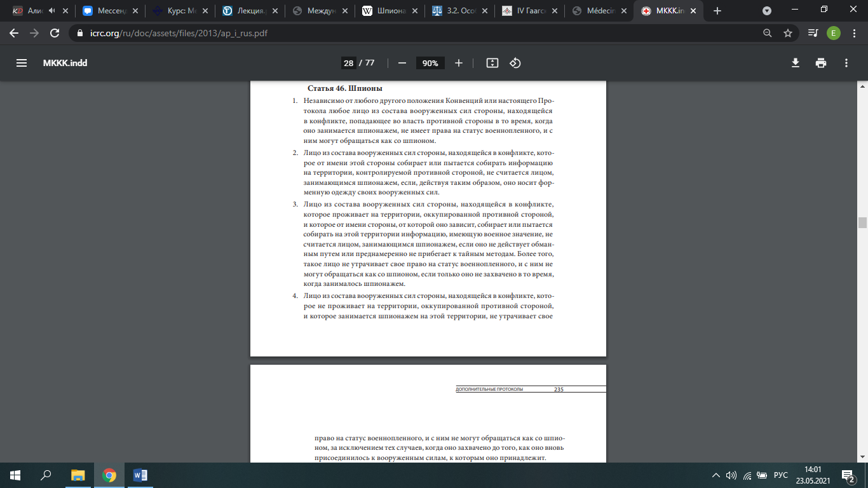Open PDF viewer more actions menu

pos(846,63)
